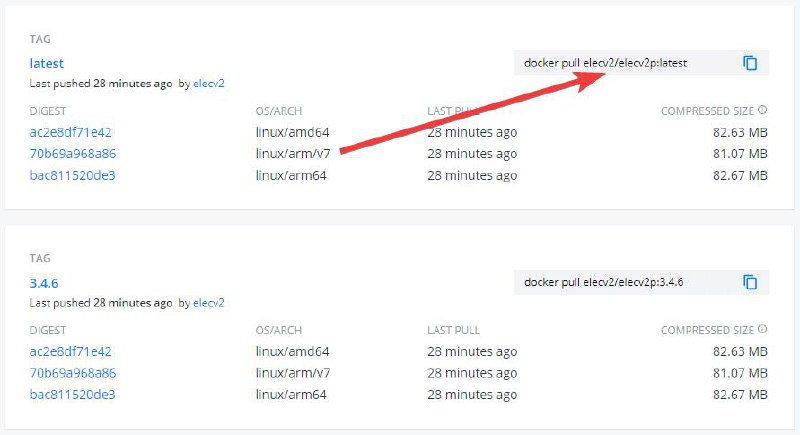Visit elecv2 profile under latest tag
The image size is (800, 435).
(209, 84)
